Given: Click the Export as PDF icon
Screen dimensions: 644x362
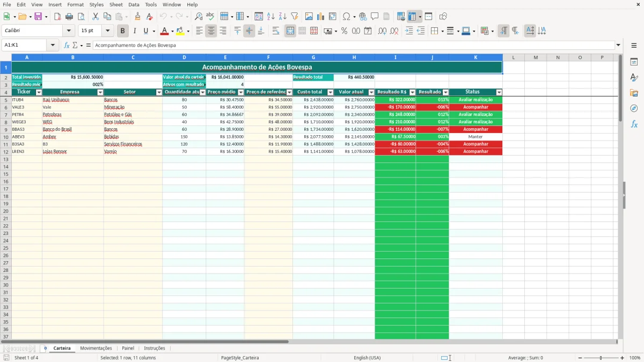Looking at the screenshot, I should (57, 17).
